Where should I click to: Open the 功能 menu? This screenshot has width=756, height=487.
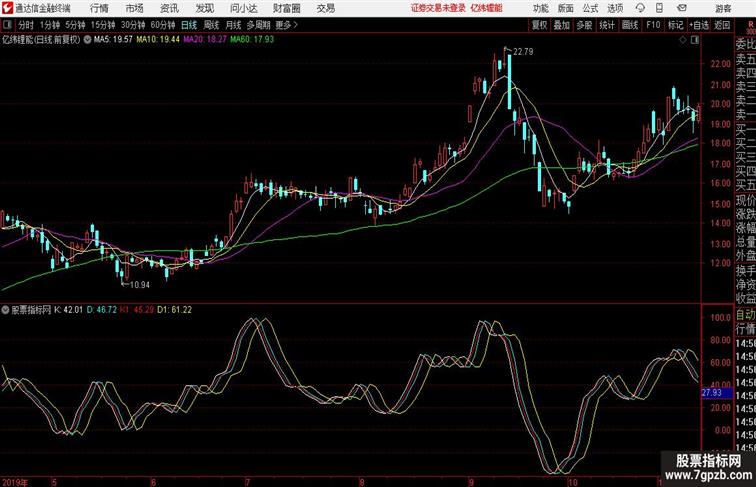[540, 8]
